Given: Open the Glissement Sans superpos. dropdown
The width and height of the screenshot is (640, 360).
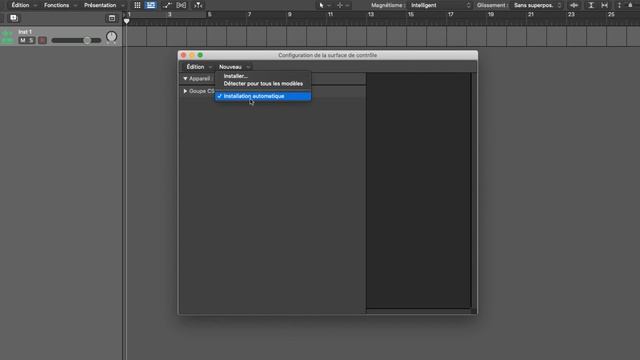Looking at the screenshot, I should coord(538,5).
